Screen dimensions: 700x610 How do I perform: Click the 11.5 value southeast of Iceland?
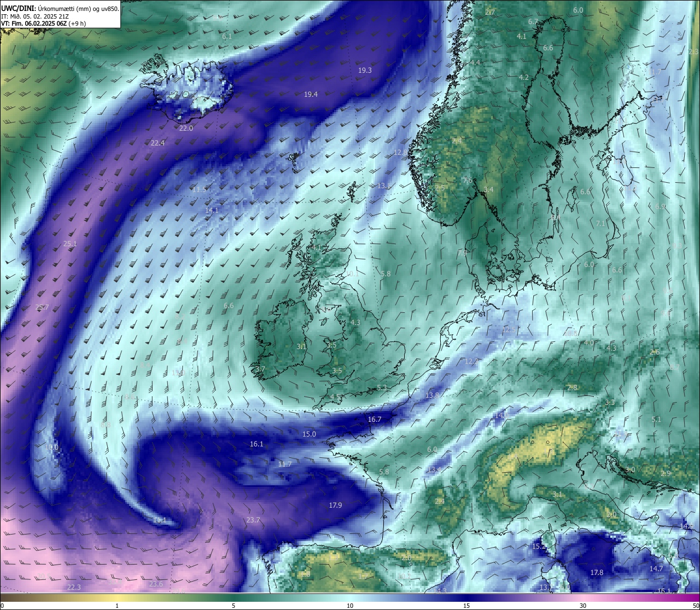[x=199, y=189]
